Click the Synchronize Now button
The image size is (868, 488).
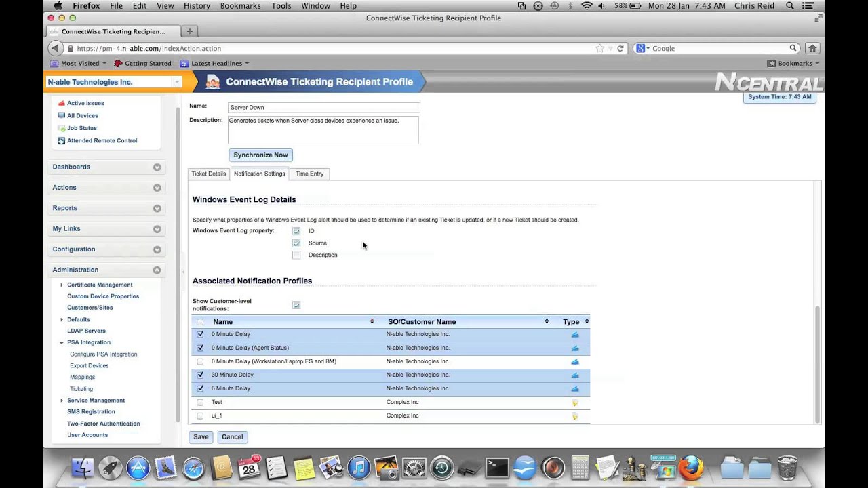pyautogui.click(x=260, y=155)
